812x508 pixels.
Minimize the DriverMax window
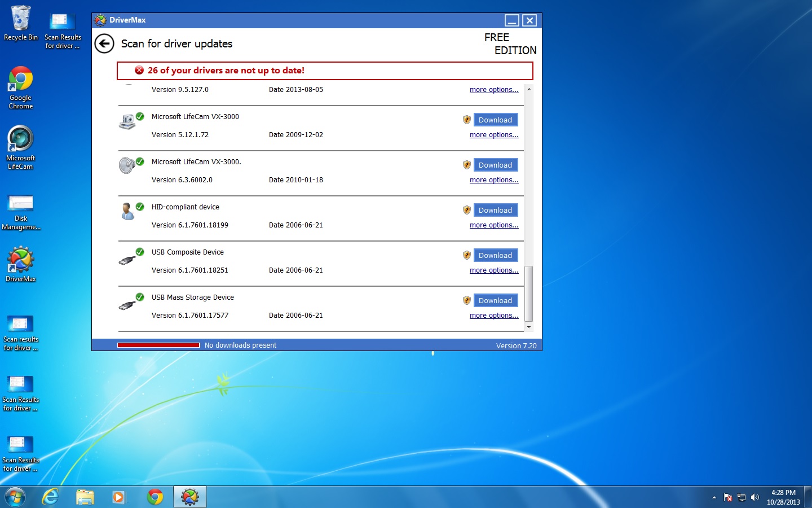pos(512,20)
